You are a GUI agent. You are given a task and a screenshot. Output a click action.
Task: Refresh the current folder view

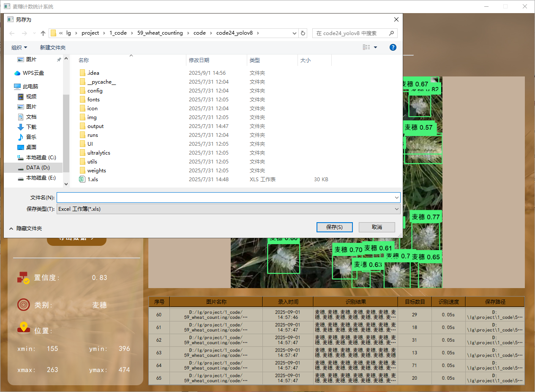[x=303, y=33]
